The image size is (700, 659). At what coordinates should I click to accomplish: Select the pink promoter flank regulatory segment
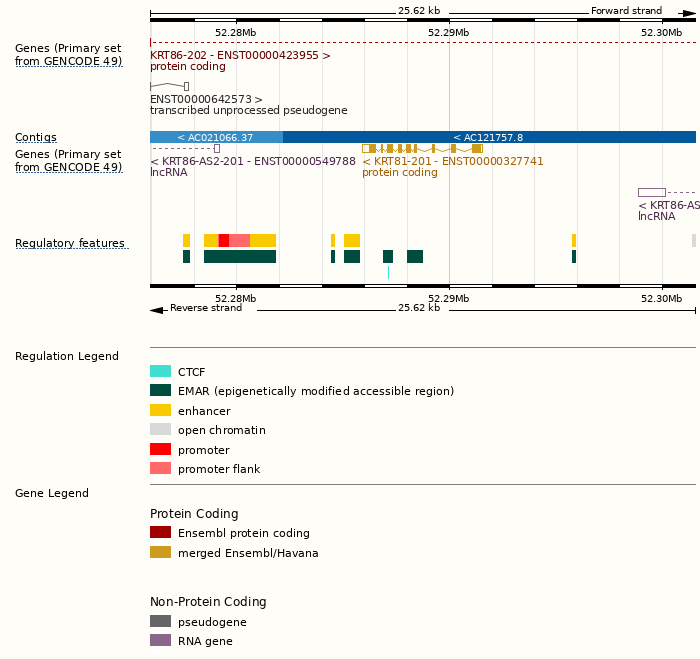pyautogui.click(x=239, y=240)
